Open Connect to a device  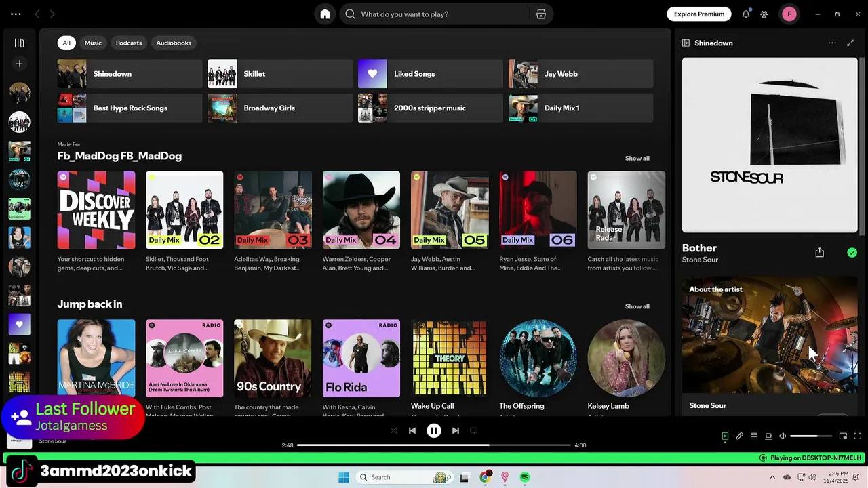coord(768,436)
